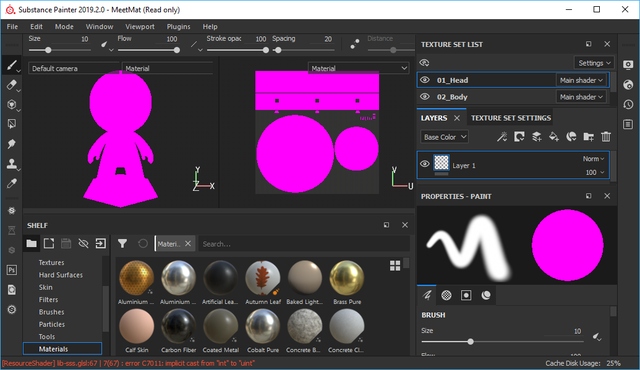Open Main shader dropdown for 01_Head
640x370 pixels.
pos(581,80)
